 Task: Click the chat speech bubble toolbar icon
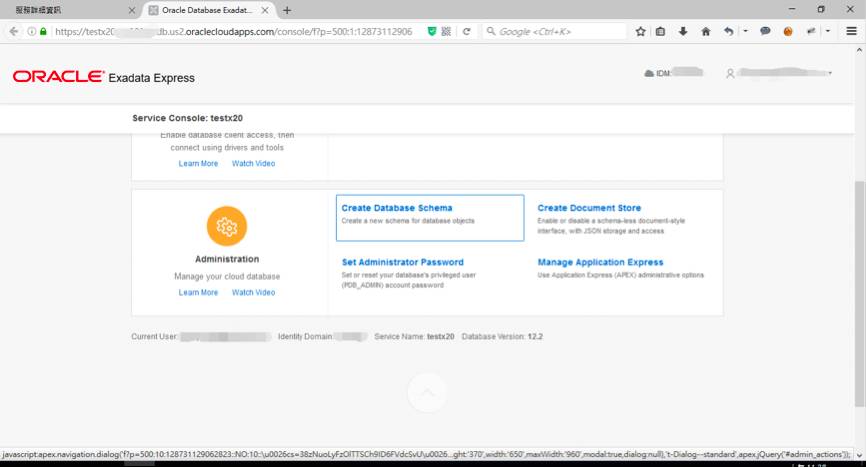point(765,31)
